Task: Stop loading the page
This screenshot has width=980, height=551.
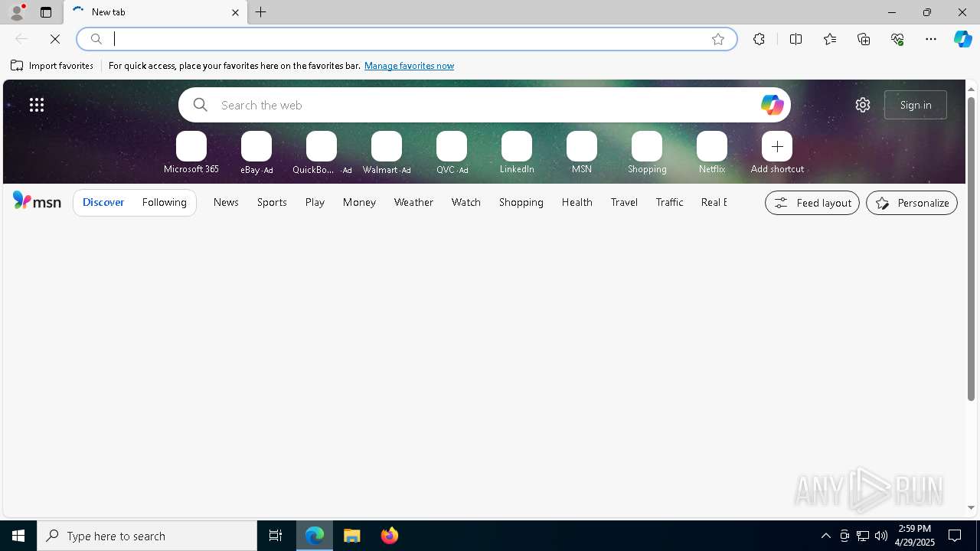Action: pyautogui.click(x=55, y=39)
